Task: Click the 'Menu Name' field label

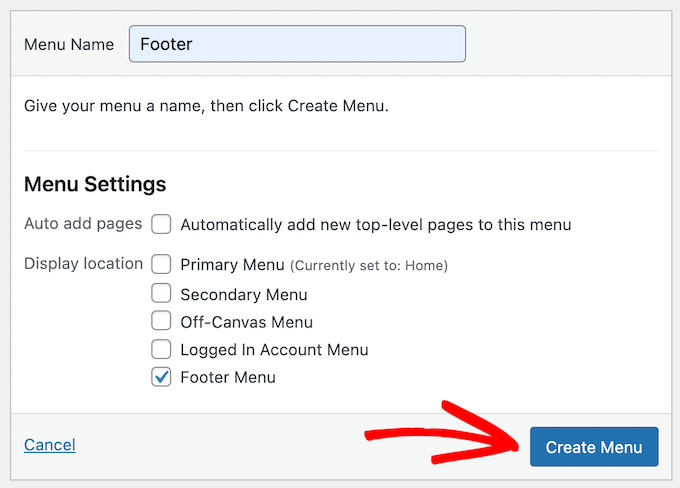Action: pos(69,45)
